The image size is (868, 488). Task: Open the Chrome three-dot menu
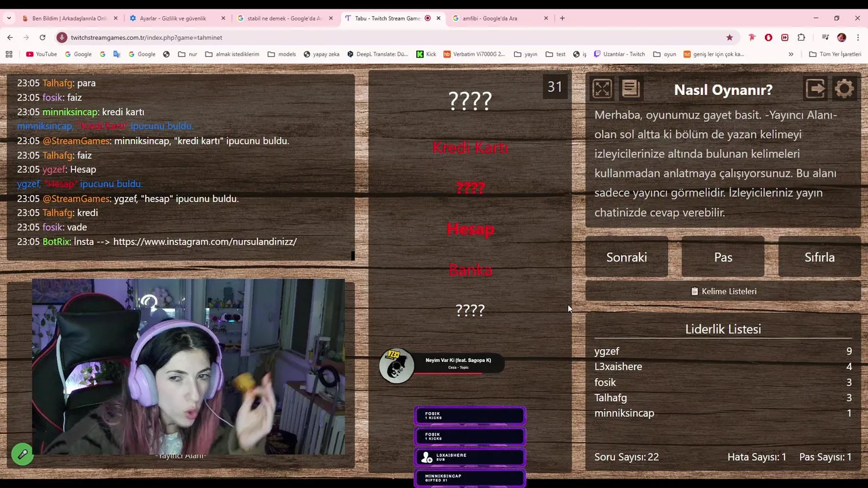pyautogui.click(x=858, y=37)
